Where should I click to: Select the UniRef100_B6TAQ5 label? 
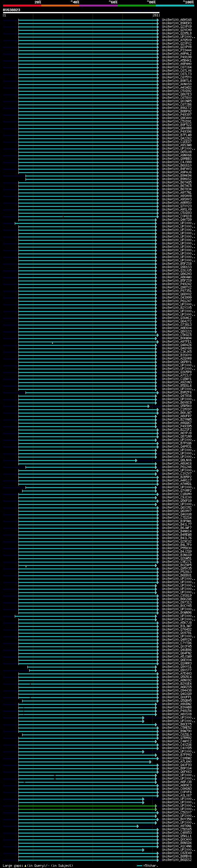[x=177, y=182]
